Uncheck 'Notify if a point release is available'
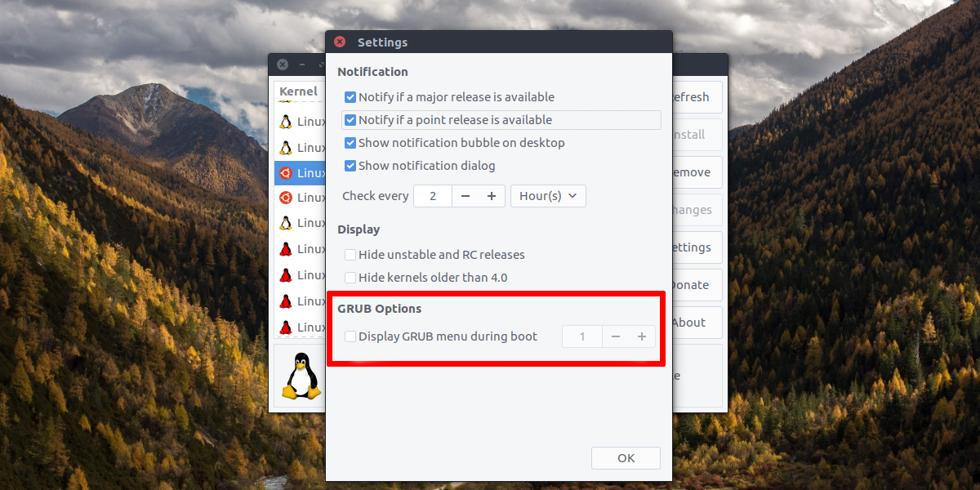 [x=350, y=120]
